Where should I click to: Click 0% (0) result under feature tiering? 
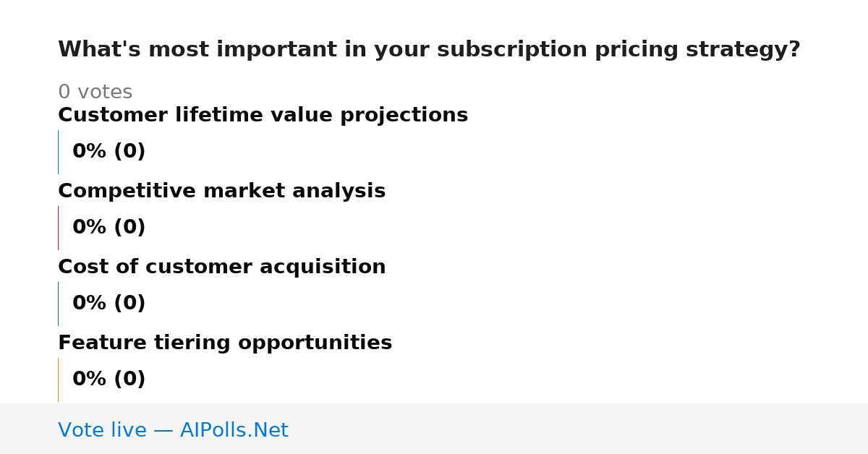(x=109, y=380)
